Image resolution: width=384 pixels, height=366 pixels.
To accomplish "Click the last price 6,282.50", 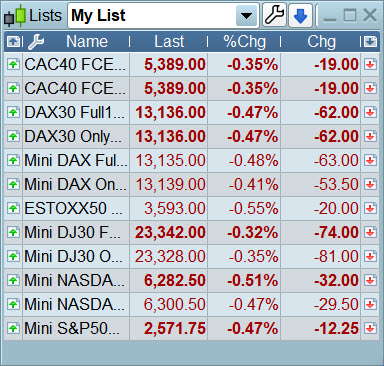I will (175, 281).
